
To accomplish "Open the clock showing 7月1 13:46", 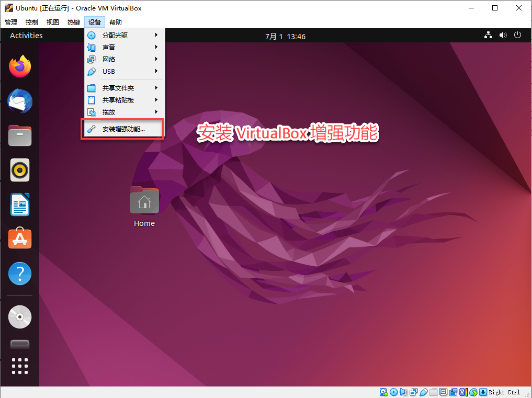I will tap(285, 36).
